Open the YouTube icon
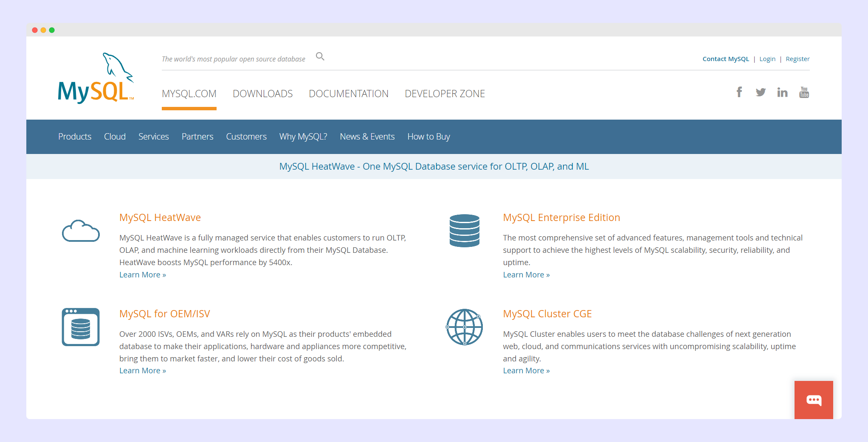Viewport: 868px width, 442px height. pyautogui.click(x=804, y=92)
